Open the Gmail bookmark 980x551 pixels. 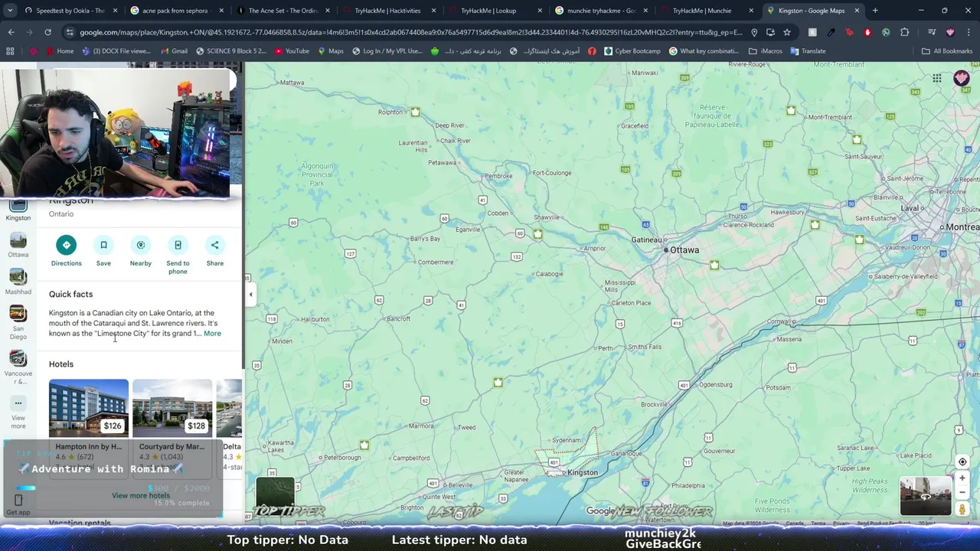pos(174,51)
